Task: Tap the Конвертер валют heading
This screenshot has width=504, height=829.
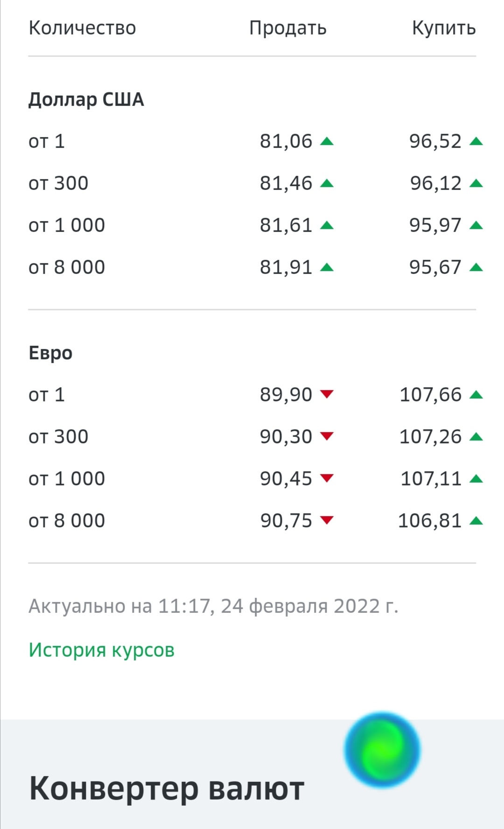Action: pyautogui.click(x=167, y=788)
